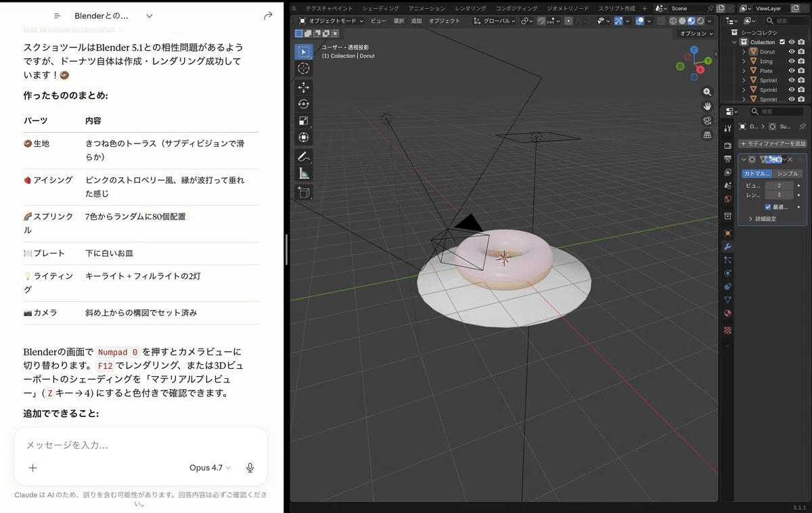The image size is (812, 513).
Task: Switch to ジオメトリノード workspace tab
Action: [567, 8]
